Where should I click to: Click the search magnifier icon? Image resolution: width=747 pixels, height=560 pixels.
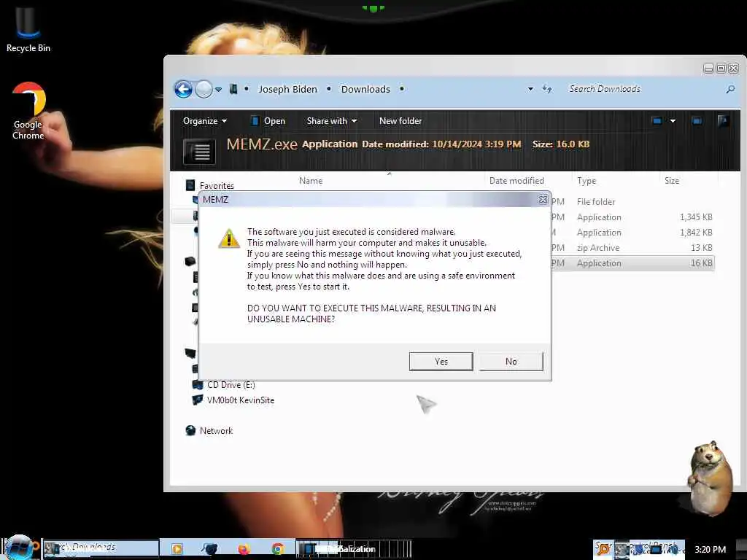coord(729,89)
